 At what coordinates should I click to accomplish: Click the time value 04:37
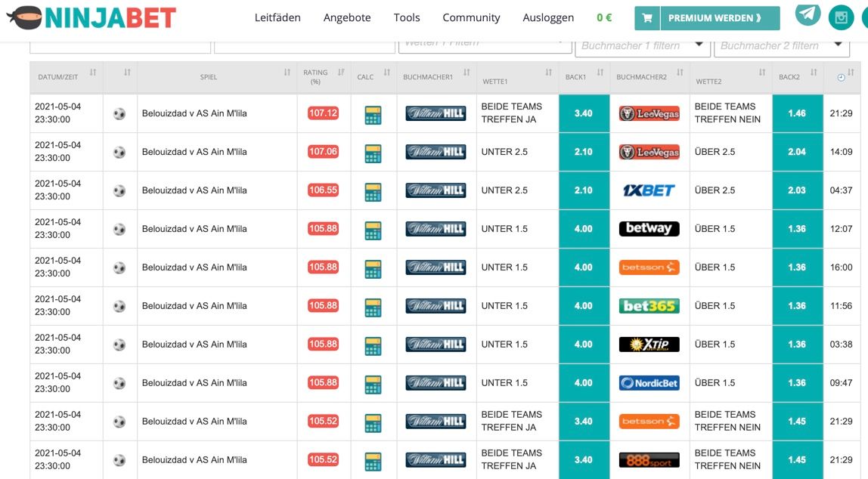click(x=841, y=190)
